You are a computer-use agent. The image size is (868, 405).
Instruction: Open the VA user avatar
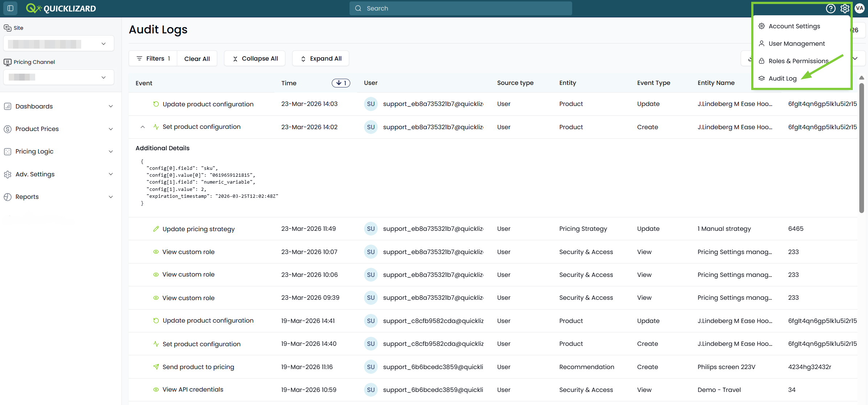pos(860,8)
